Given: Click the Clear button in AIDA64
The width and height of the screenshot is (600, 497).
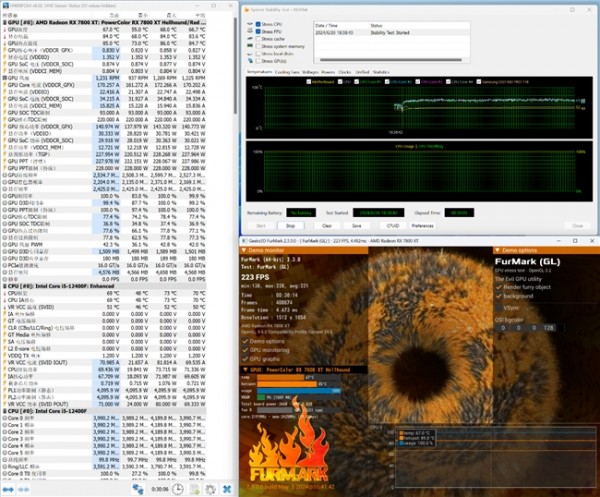Looking at the screenshot, I should click(x=326, y=226).
